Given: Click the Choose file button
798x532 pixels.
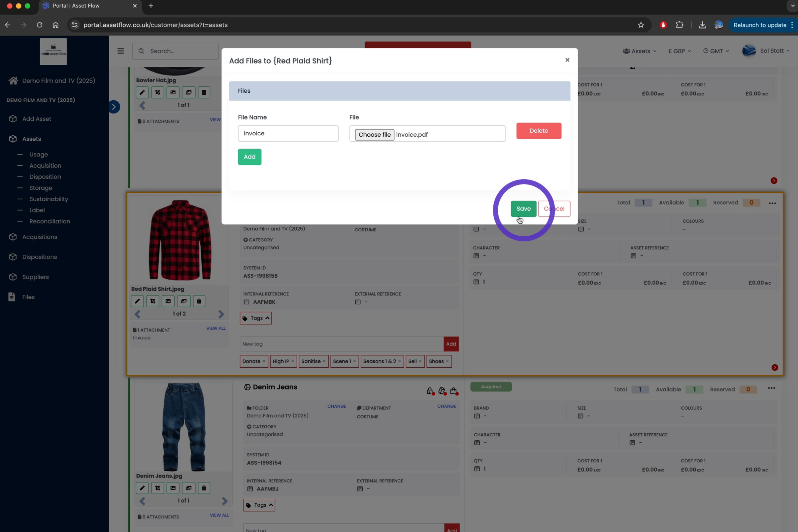Looking at the screenshot, I should tap(375, 135).
